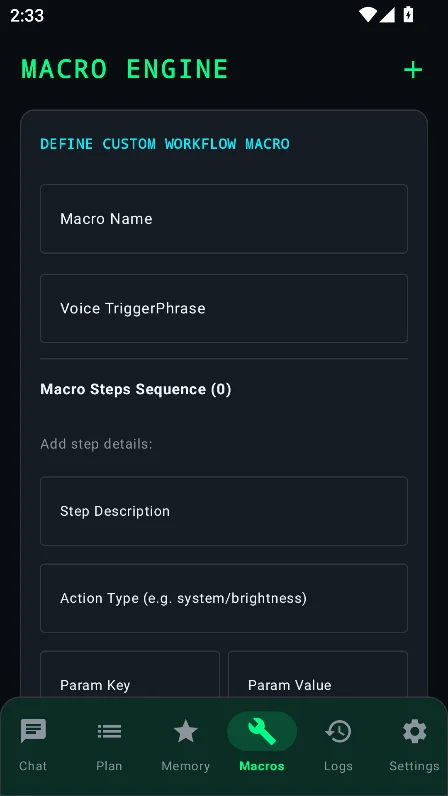Focus the Voice TriggerPhrase field
448x796 pixels.
[224, 308]
